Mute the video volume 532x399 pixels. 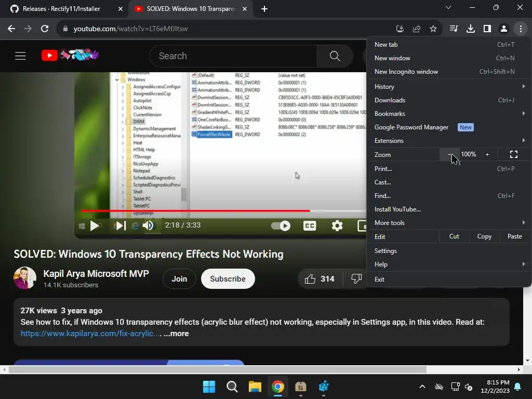[x=148, y=225]
